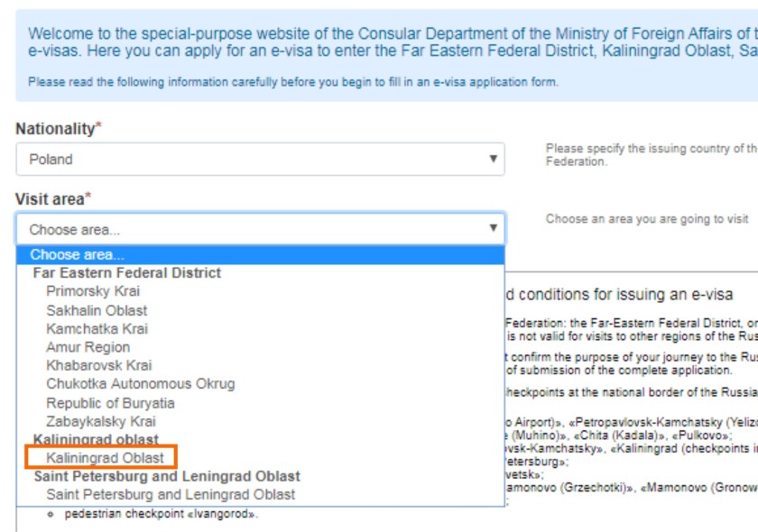Image resolution: width=758 pixels, height=532 pixels.
Task: Select Saint Petersburg and Leningrad Oblast option
Action: click(x=171, y=494)
